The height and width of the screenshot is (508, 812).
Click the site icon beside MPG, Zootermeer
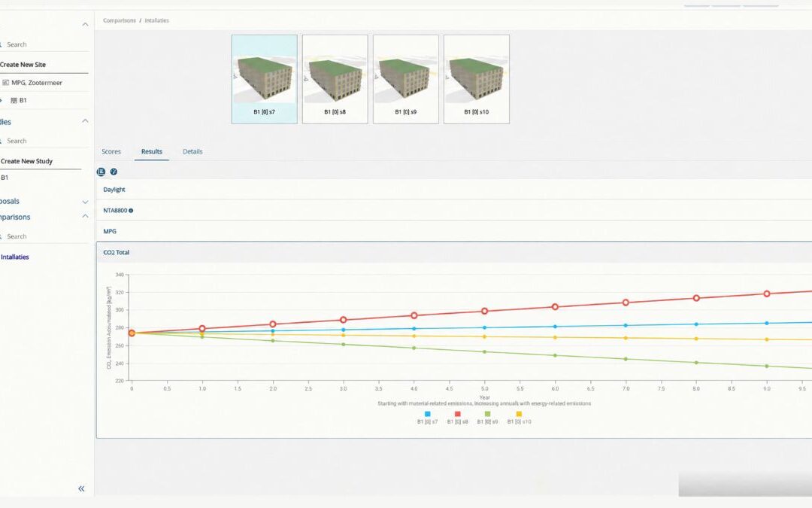(6, 83)
